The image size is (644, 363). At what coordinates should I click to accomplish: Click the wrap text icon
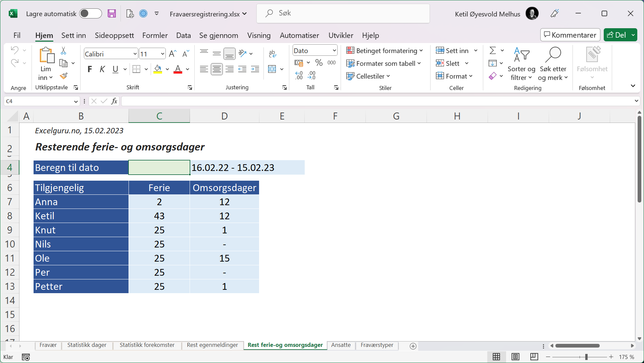[273, 53]
